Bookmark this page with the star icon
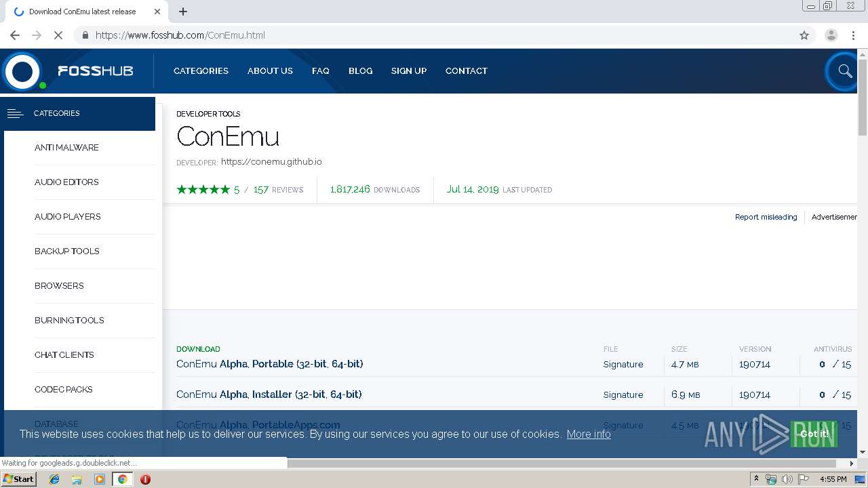 804,35
